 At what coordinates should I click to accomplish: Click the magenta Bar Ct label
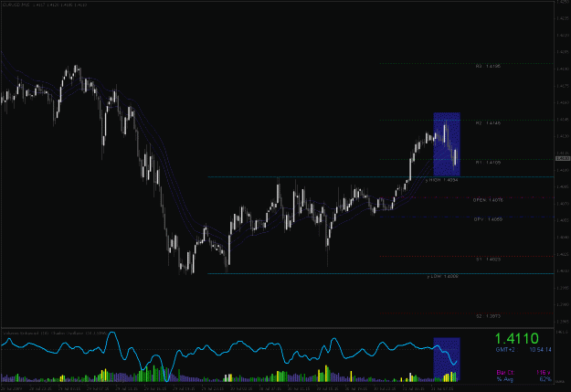505,373
